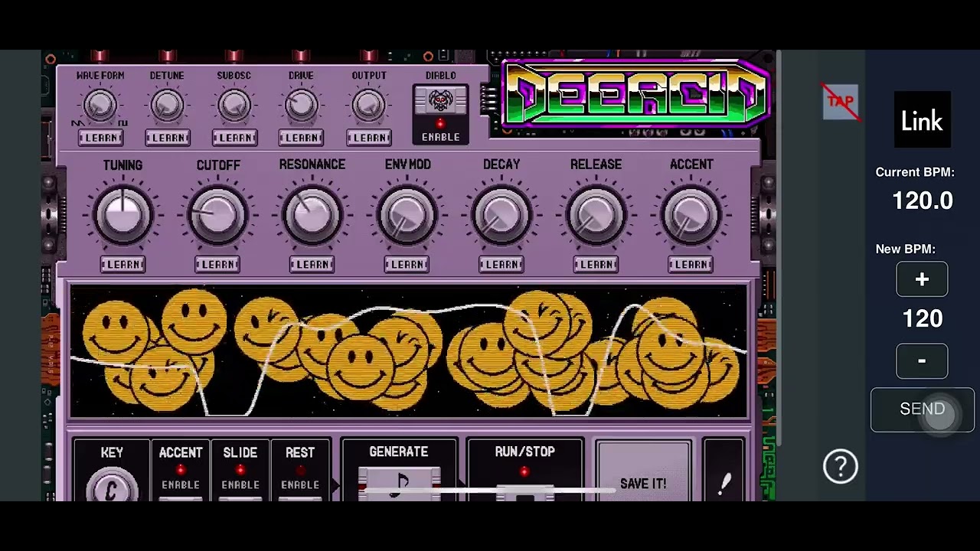
Task: Click the GENERATE pattern note button
Action: pyautogui.click(x=399, y=485)
